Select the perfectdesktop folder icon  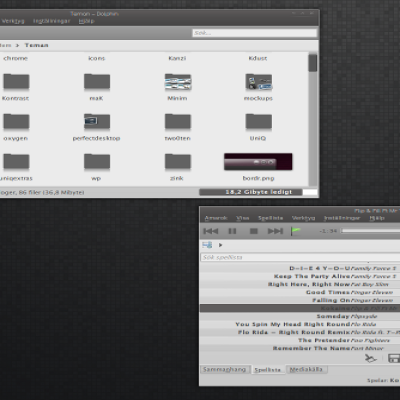tap(97, 122)
